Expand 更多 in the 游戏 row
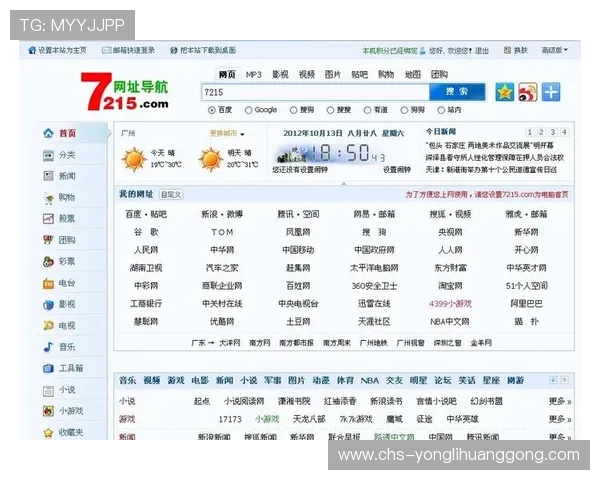 click(x=560, y=419)
